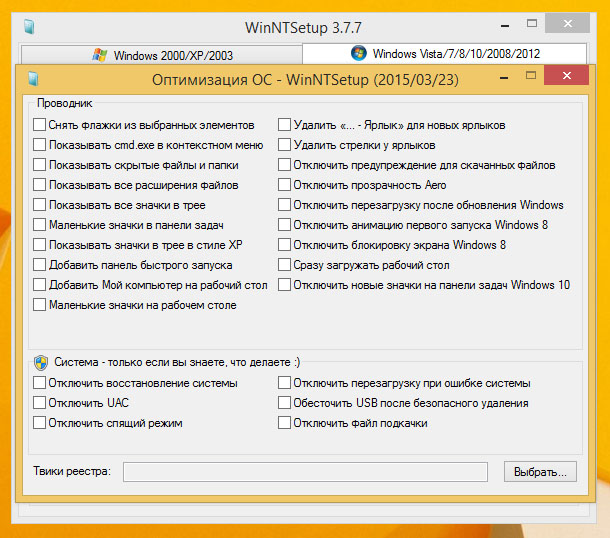Viewport: 610px width, 538px height.
Task: Tick Показывать значки в трее в стиле XP
Action: point(39,245)
